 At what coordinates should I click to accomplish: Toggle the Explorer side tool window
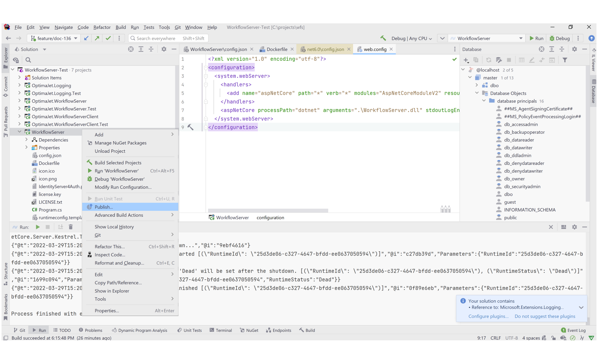click(x=6, y=58)
